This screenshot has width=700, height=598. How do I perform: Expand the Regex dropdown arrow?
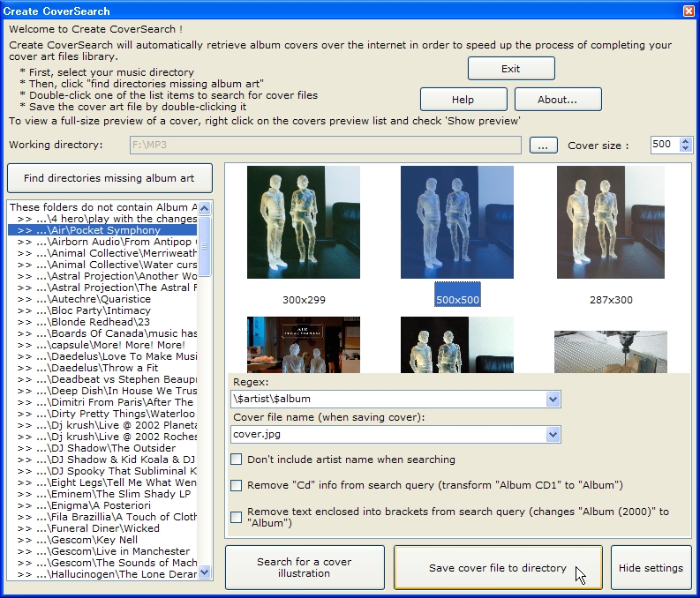coord(553,400)
